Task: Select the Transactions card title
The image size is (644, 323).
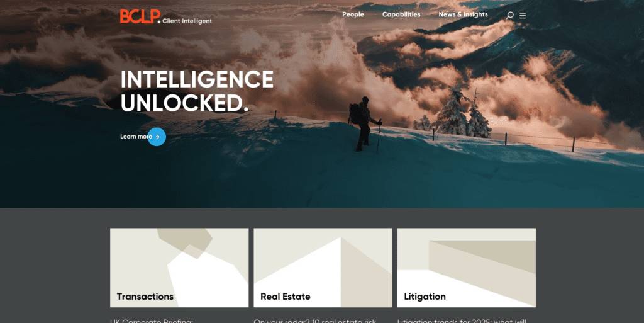Action: 145,297
